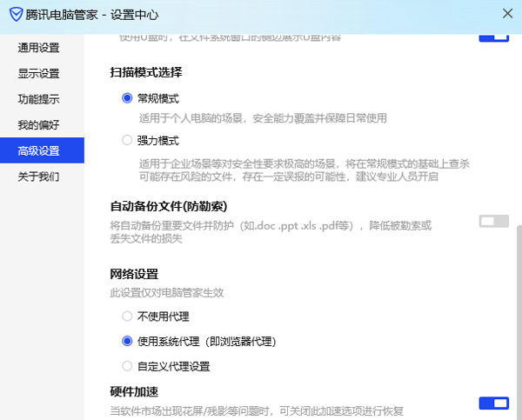Open the 显示设置 section

[x=38, y=73]
